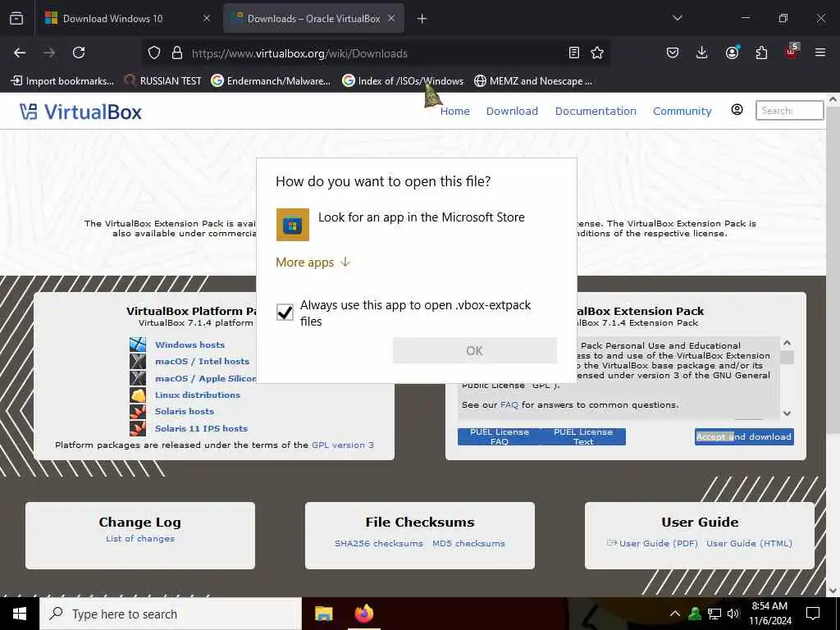Open the Index of /ISOs/Windows bookmark
The height and width of the screenshot is (630, 840).
(x=403, y=81)
